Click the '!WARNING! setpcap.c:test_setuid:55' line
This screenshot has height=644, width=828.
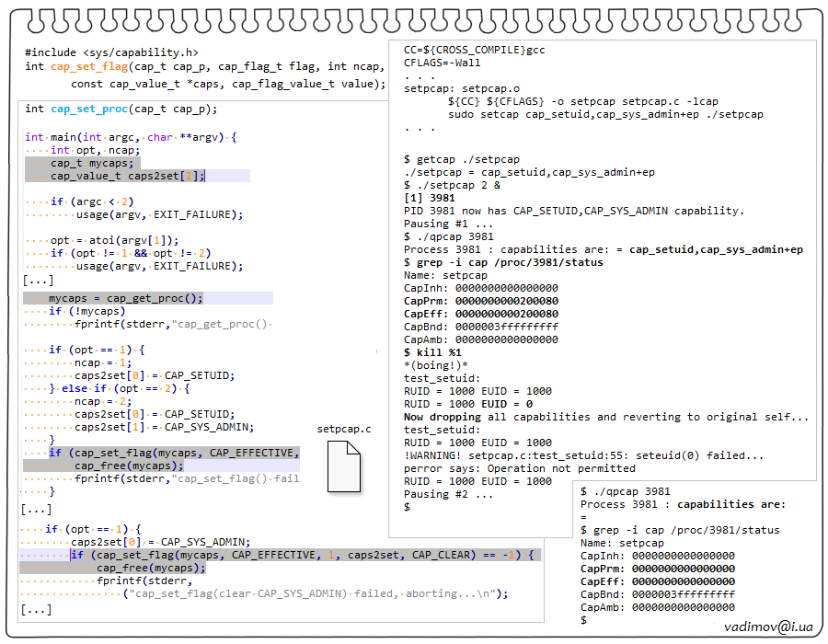(583, 455)
